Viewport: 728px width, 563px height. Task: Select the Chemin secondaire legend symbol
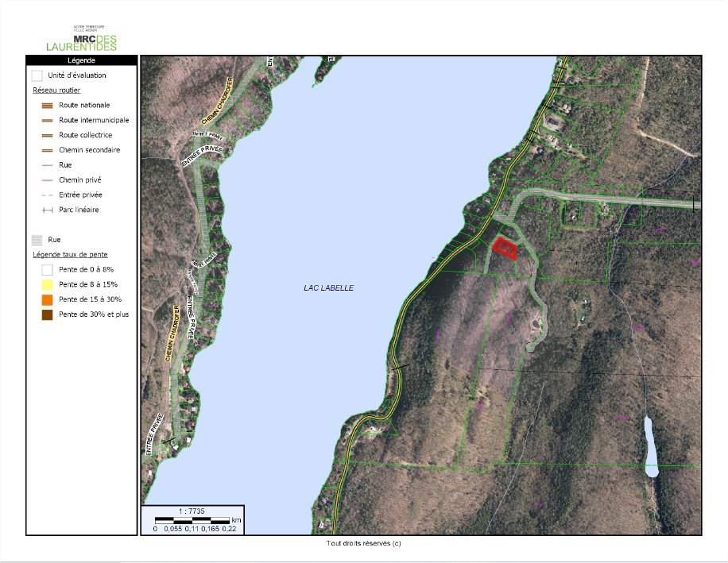47,150
